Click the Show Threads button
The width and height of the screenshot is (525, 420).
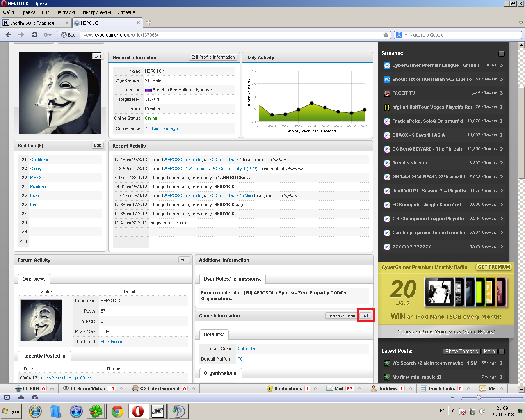click(x=461, y=352)
